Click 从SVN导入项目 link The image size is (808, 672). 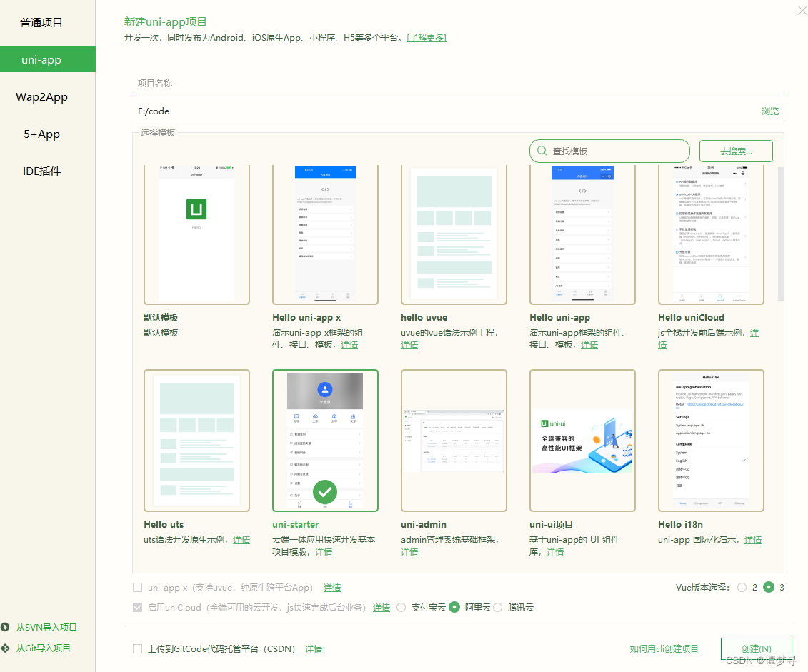(x=46, y=627)
